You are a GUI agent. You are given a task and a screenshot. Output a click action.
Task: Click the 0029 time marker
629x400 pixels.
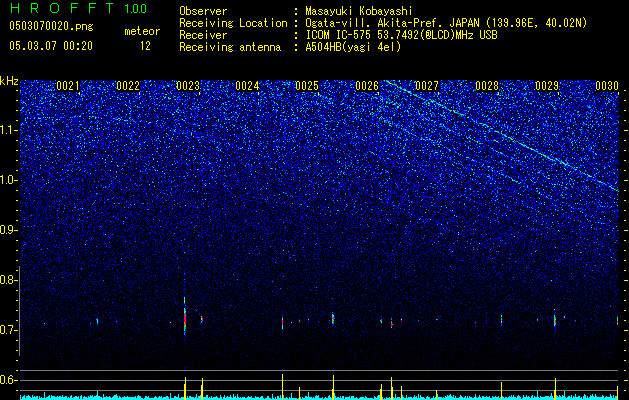tap(547, 86)
